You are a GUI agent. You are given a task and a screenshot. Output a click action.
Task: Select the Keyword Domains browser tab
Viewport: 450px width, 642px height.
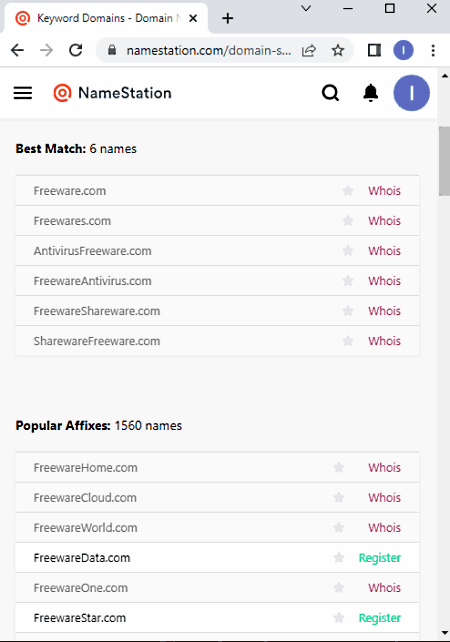106,18
